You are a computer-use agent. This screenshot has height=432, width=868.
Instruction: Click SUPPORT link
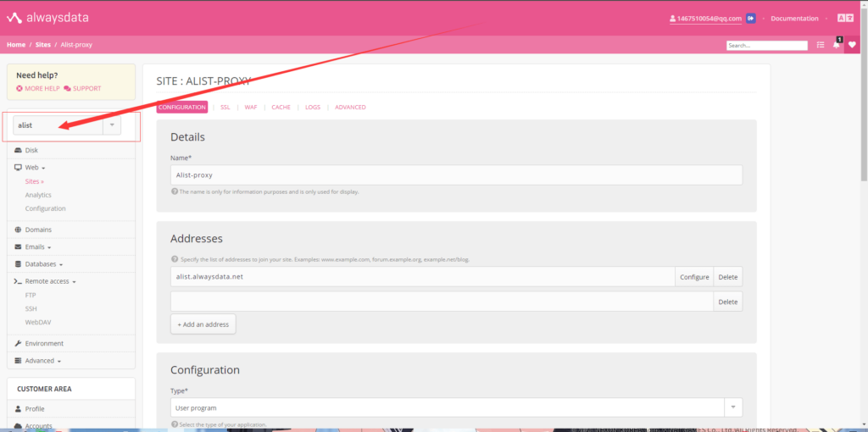pyautogui.click(x=82, y=88)
